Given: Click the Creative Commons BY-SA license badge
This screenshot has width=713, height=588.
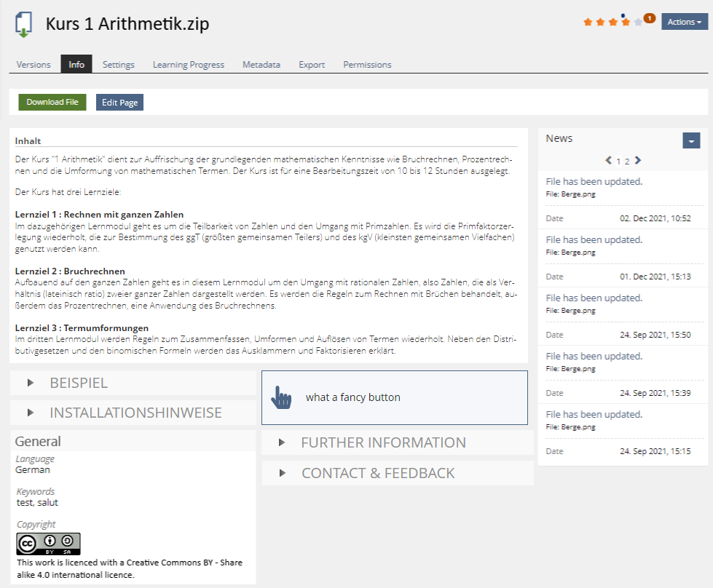Looking at the screenshot, I should pos(48,544).
